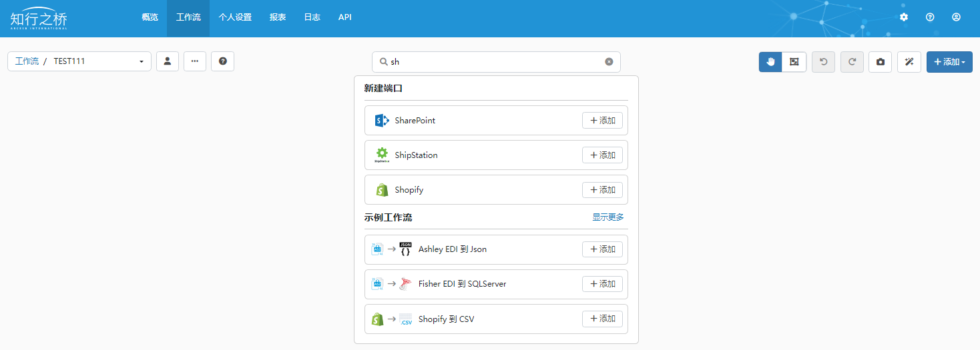Image resolution: width=980 pixels, height=350 pixels.
Task: Open the 日志 tab
Action: [x=312, y=17]
